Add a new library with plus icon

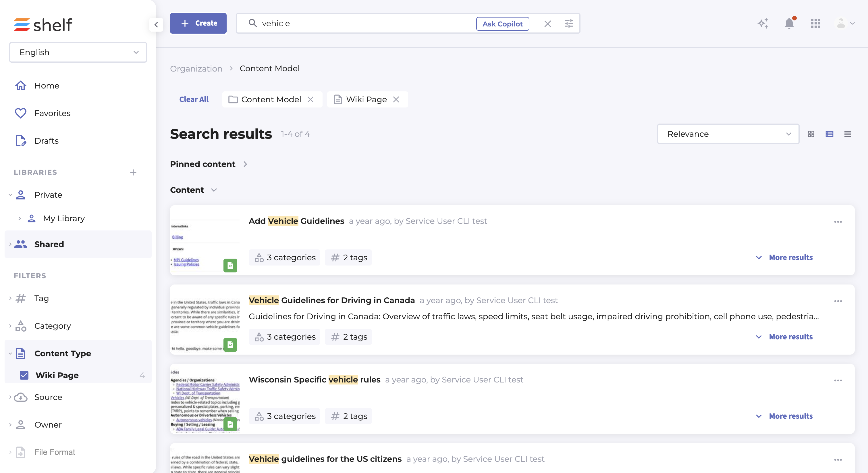134,173
